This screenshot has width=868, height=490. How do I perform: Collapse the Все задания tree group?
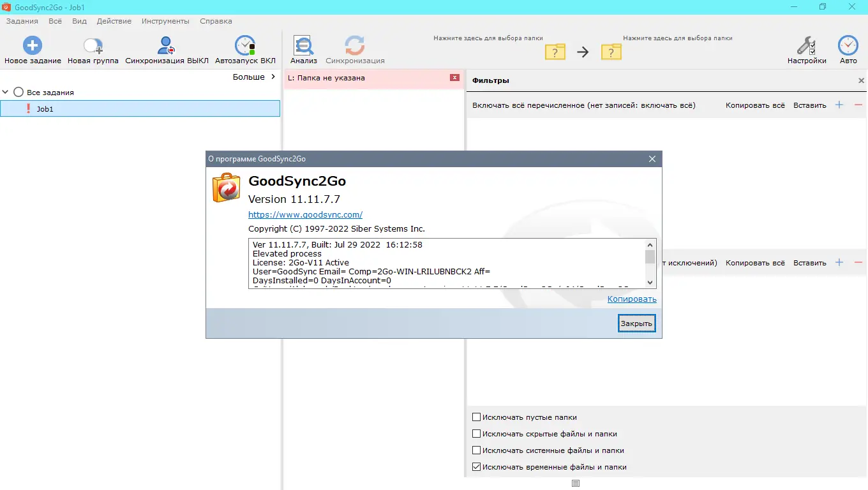pos(6,93)
